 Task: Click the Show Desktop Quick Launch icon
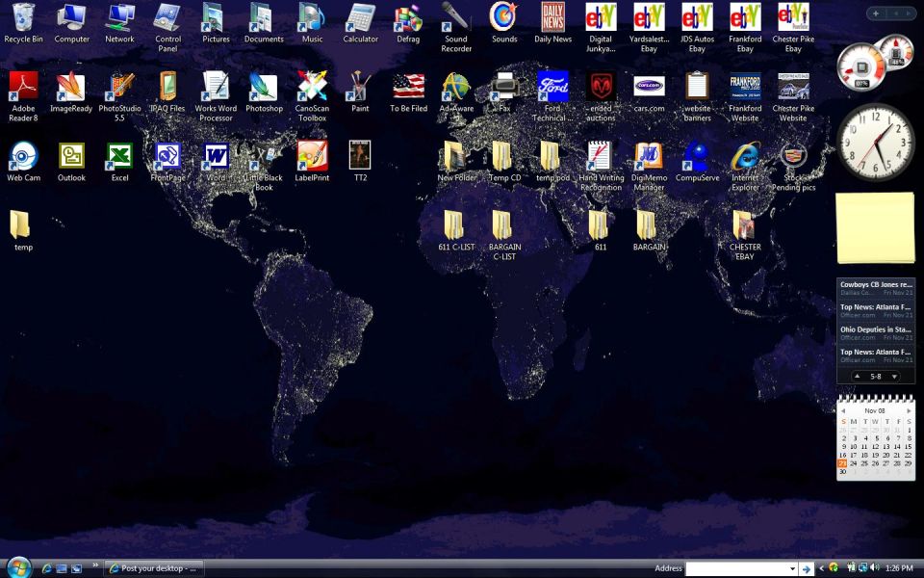(62, 568)
